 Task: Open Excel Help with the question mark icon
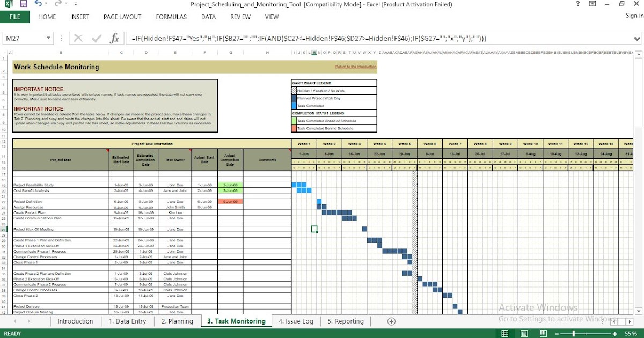pyautogui.click(x=579, y=4)
